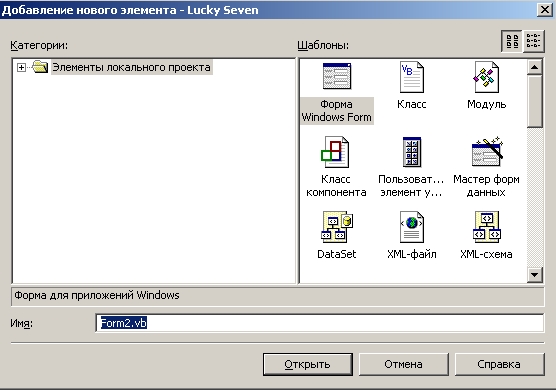Choose the Класс компонента template icon
Image resolution: width=556 pixels, height=390 pixels.
tap(335, 152)
